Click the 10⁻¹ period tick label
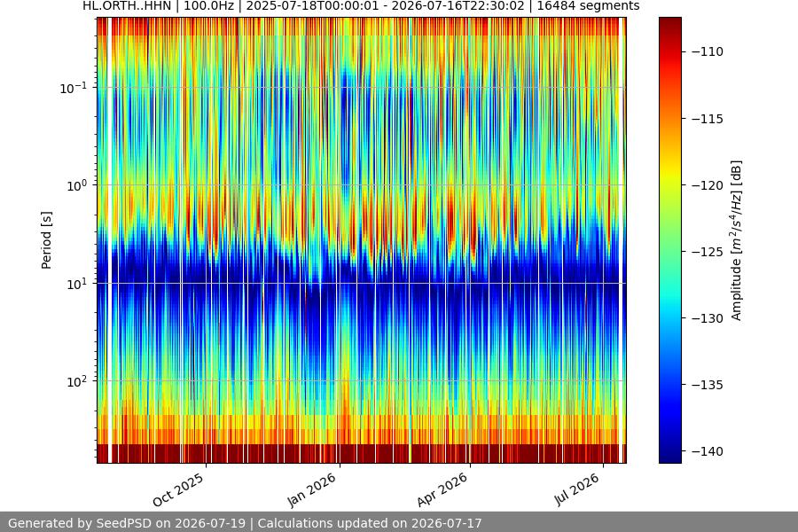Screen dimensions: 798x532 point(73,88)
